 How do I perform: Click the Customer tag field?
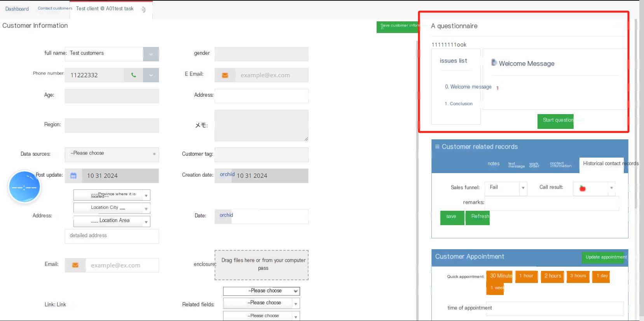tap(262, 154)
